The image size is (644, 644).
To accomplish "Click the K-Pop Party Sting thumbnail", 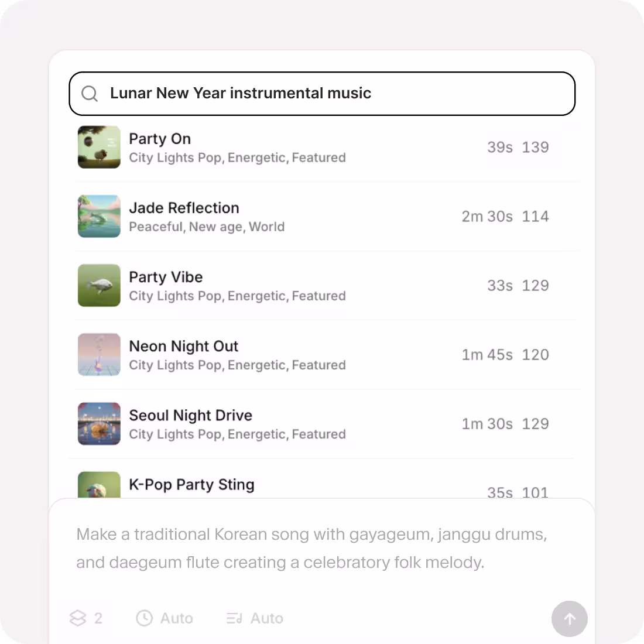I will (100, 485).
